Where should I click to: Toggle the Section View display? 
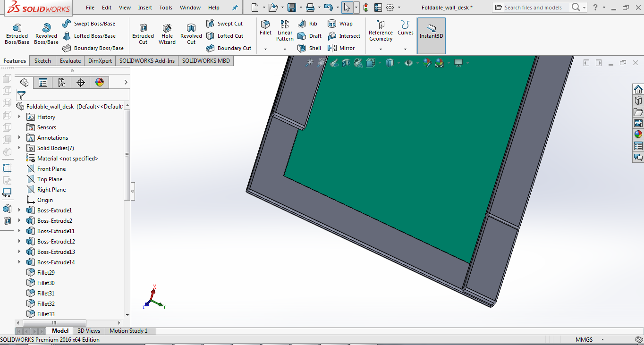[346, 63]
